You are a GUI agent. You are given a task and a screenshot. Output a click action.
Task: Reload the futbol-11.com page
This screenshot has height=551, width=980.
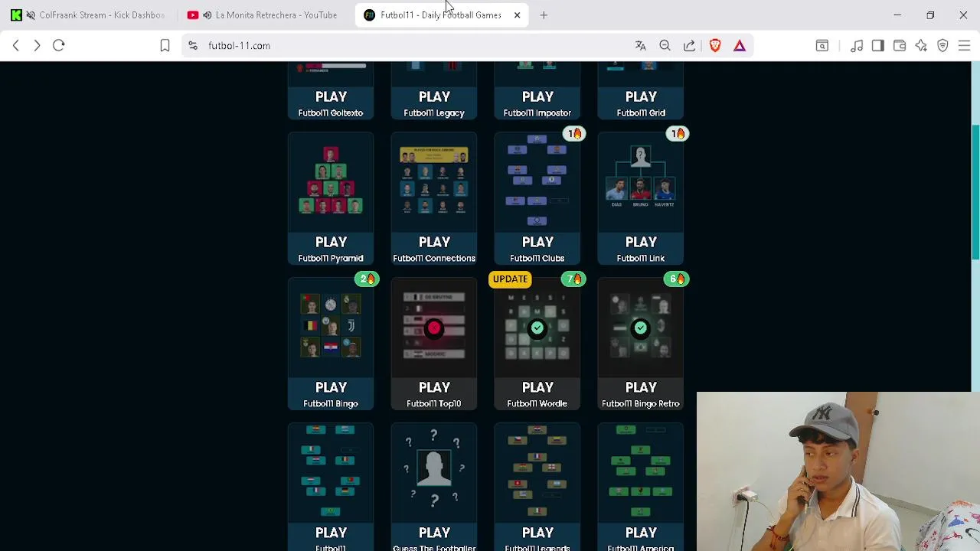[59, 46]
